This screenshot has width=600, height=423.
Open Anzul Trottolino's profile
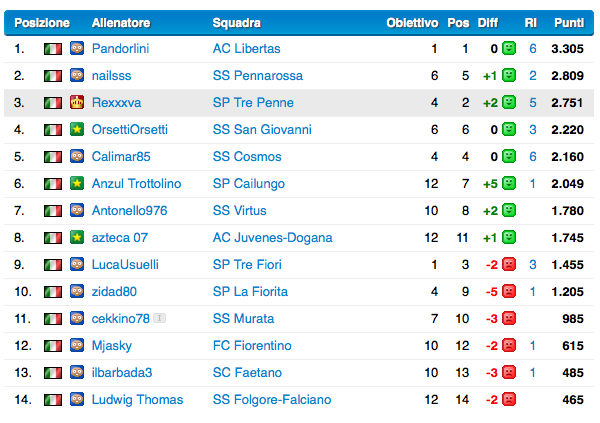(x=136, y=184)
